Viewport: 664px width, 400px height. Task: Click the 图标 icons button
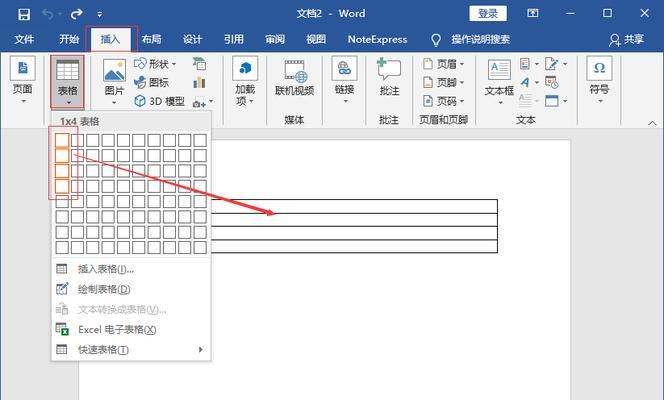pyautogui.click(x=151, y=82)
